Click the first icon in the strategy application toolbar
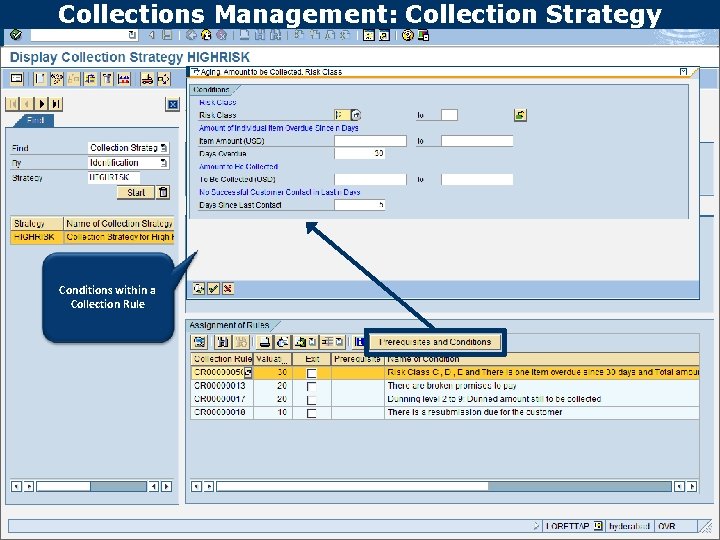 pos(17,79)
